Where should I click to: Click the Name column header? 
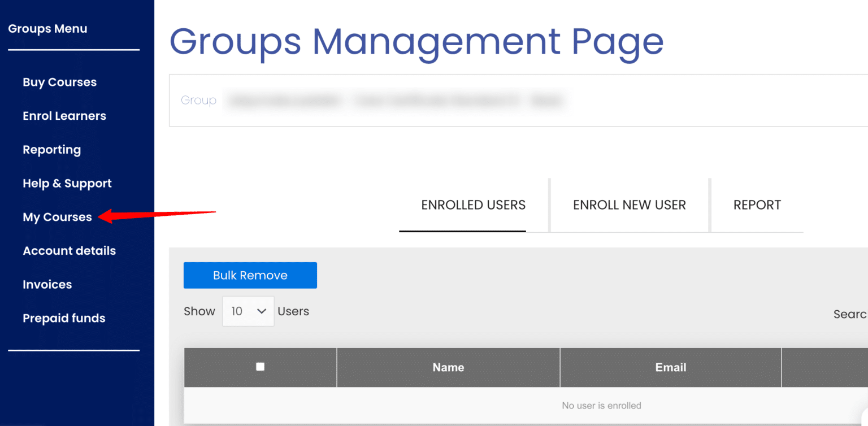click(x=448, y=367)
